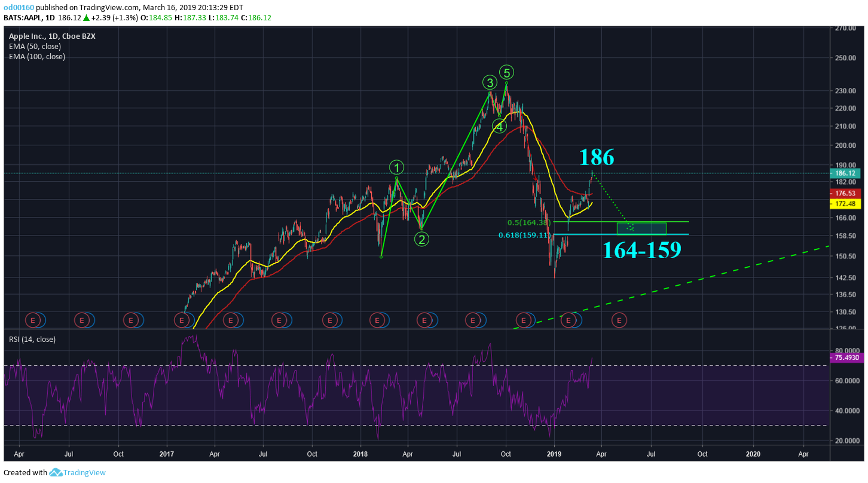Image resolution: width=868 pixels, height=483 pixels.
Task: Select the cyan "164-159" annotation text
Action: tap(641, 250)
